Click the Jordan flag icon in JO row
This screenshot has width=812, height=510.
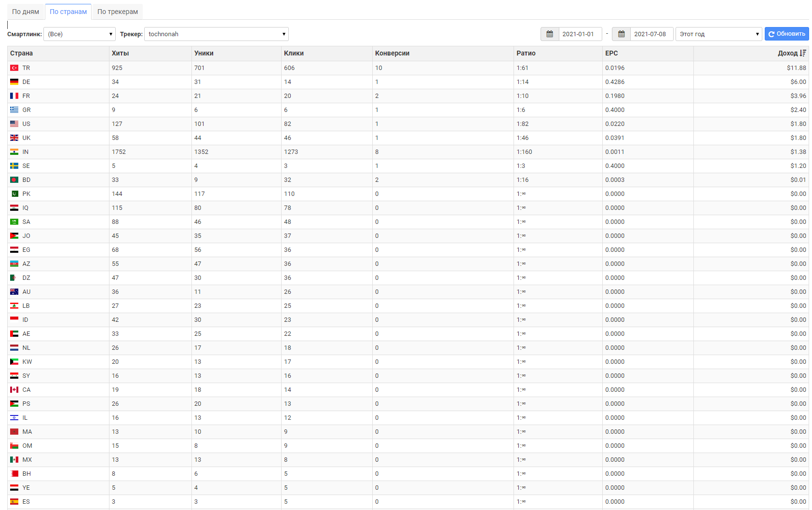click(14, 236)
